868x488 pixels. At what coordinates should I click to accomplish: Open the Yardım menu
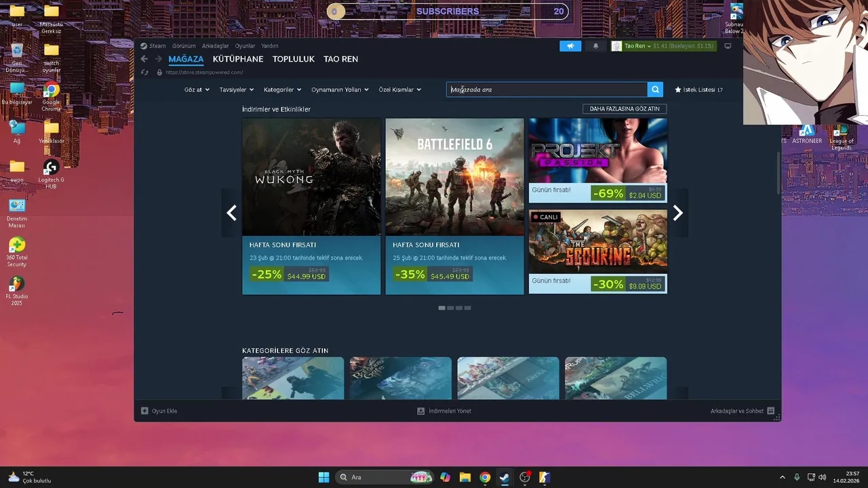[270, 46]
